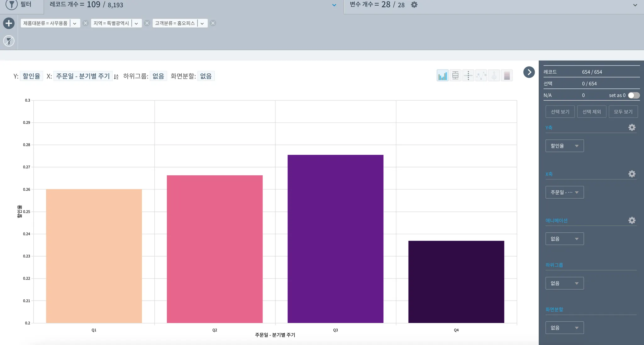This screenshot has width=644, height=345.
Task: Remove the 제품대분류 = 사무용품 filter
Action: 85,23
